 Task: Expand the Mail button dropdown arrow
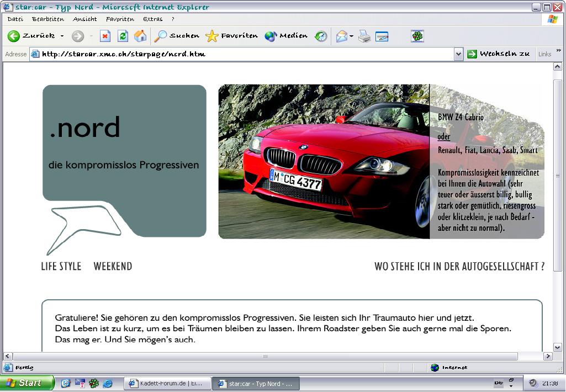351,36
